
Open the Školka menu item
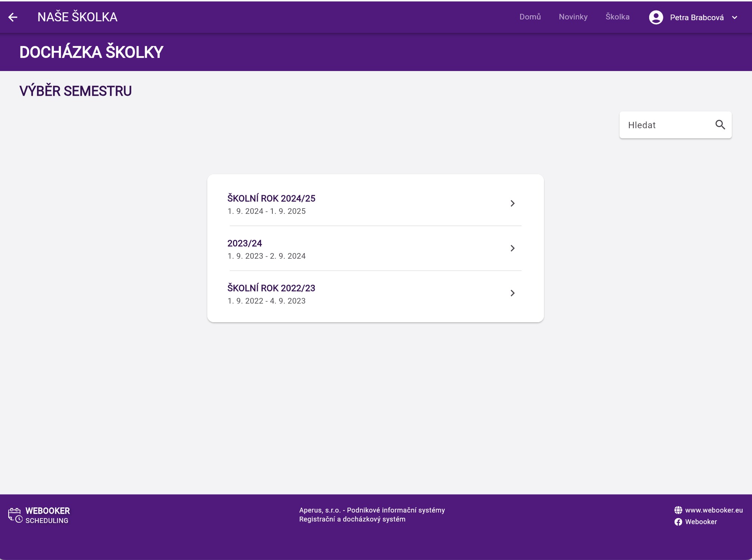[x=617, y=17]
